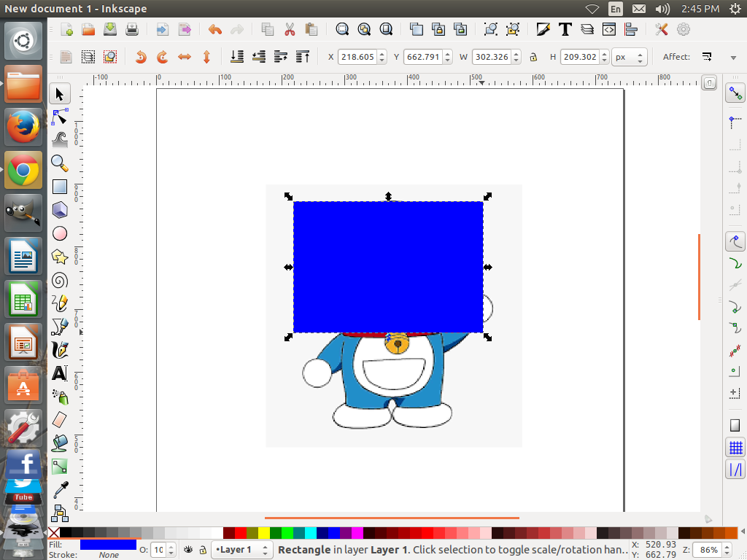747x560 pixels.
Task: Click the Undo arrow
Action: (x=215, y=29)
